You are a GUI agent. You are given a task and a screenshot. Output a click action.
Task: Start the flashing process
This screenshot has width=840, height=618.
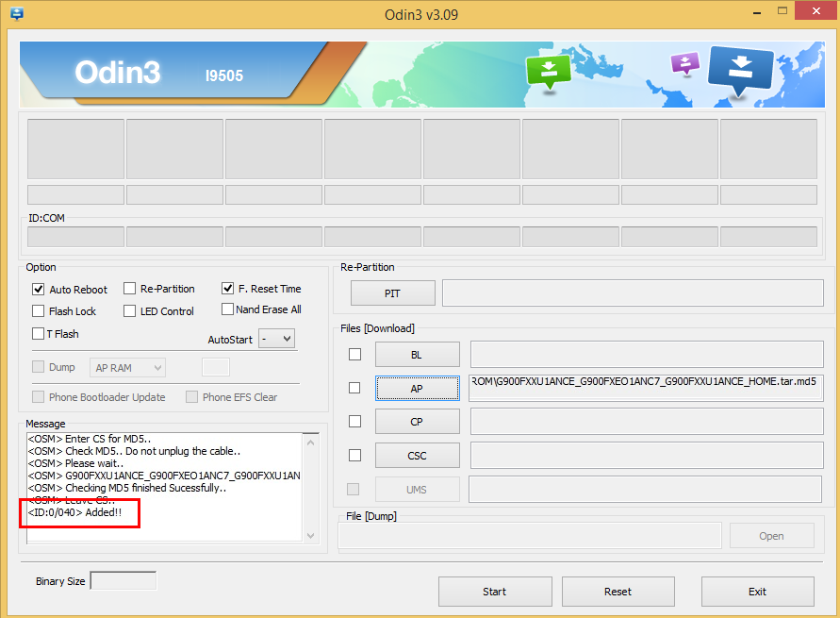point(495,592)
